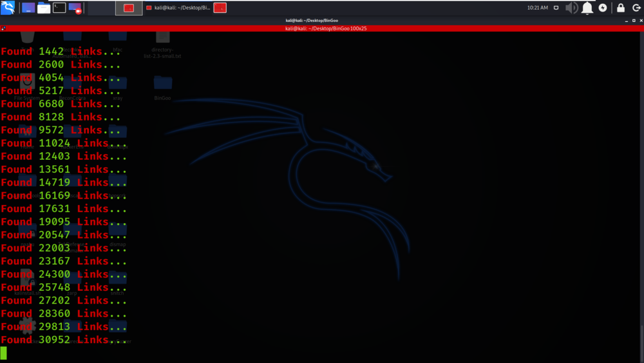
Task: Click the 'Found 2600 Links...' line
Action: 61,64
